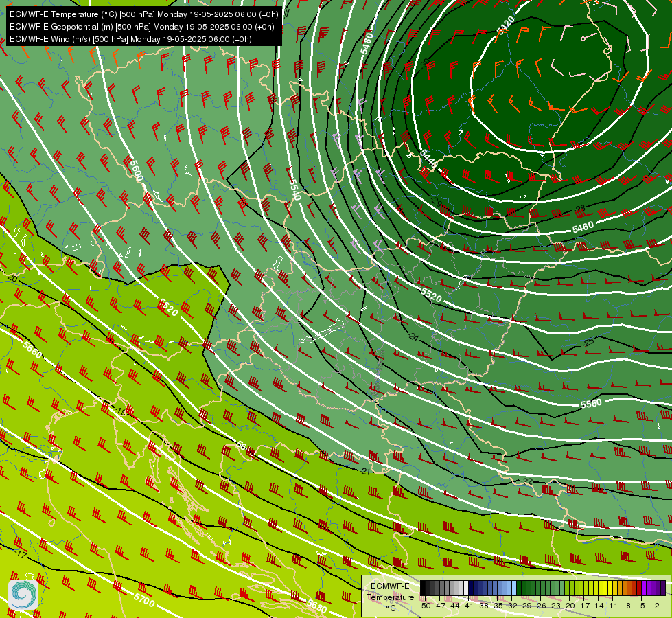Click the 5680 geopotential contour label
The height and width of the screenshot is (618, 672).
click(317, 606)
